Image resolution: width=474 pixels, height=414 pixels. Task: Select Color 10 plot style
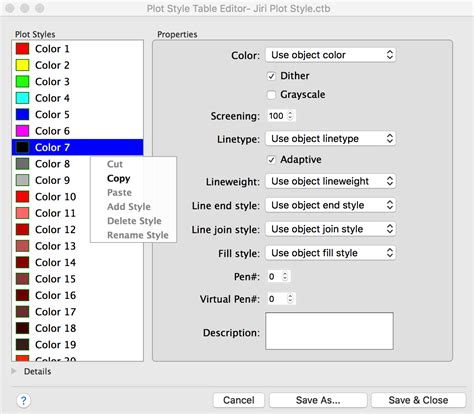click(x=77, y=197)
